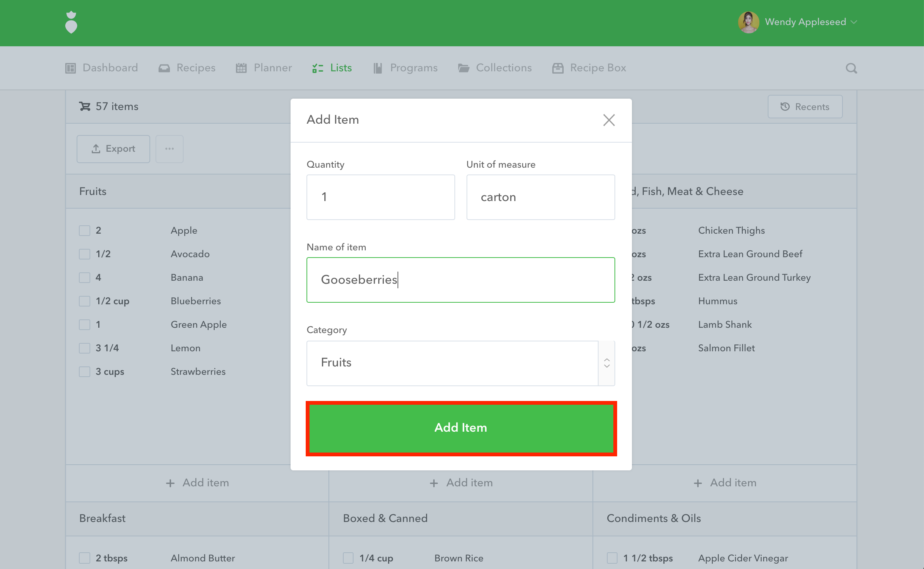Check the Almond Butter checkbox
This screenshot has height=569, width=924.
point(85,558)
